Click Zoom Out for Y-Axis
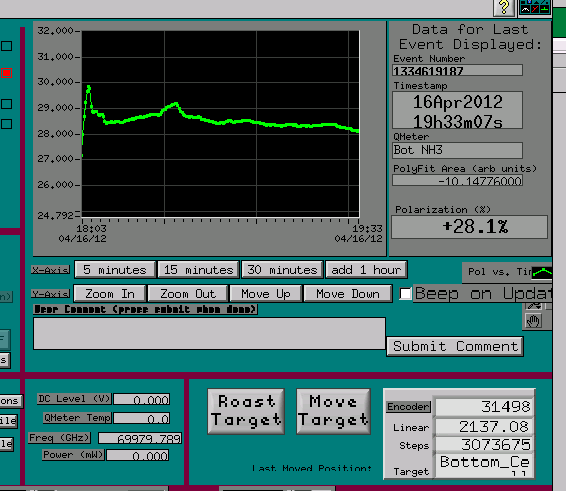The image size is (566, 491). coord(188,294)
